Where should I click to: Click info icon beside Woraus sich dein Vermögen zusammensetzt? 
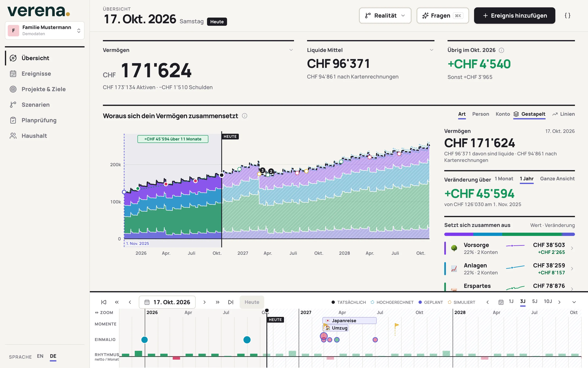(245, 116)
